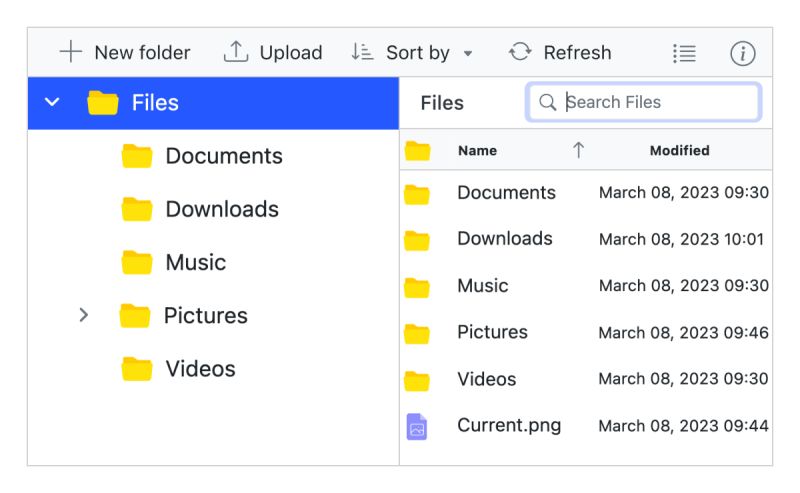Click the magnifier icon in search box
Viewport: 800px width, 493px height.
coord(547,102)
